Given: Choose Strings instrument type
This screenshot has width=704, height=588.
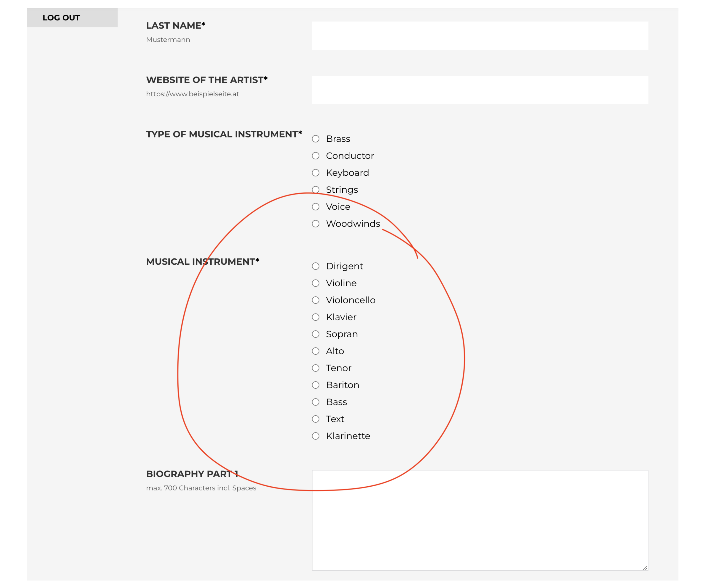Looking at the screenshot, I should point(315,190).
